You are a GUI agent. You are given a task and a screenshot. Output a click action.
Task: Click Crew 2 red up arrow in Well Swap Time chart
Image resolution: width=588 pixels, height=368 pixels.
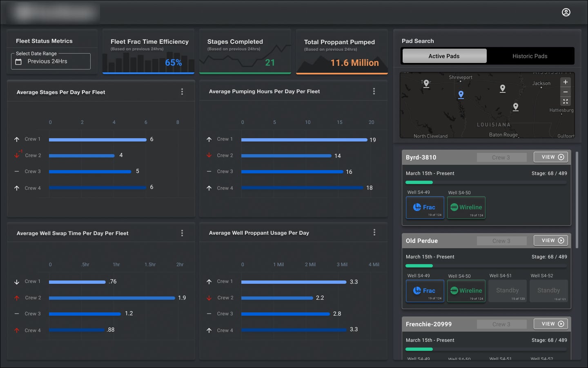coord(17,298)
